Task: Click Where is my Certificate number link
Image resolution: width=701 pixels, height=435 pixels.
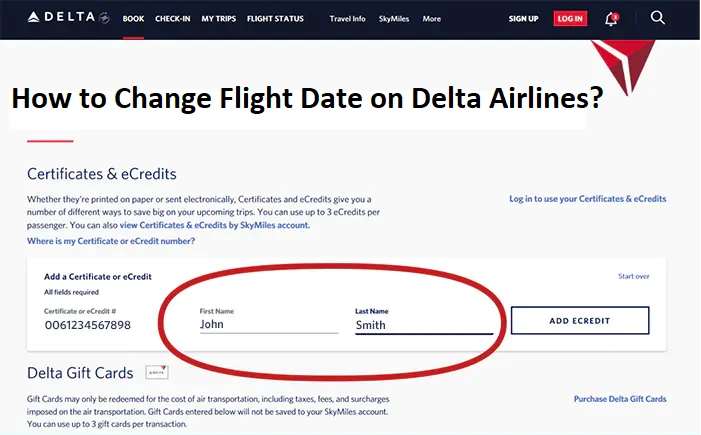Action: point(110,241)
